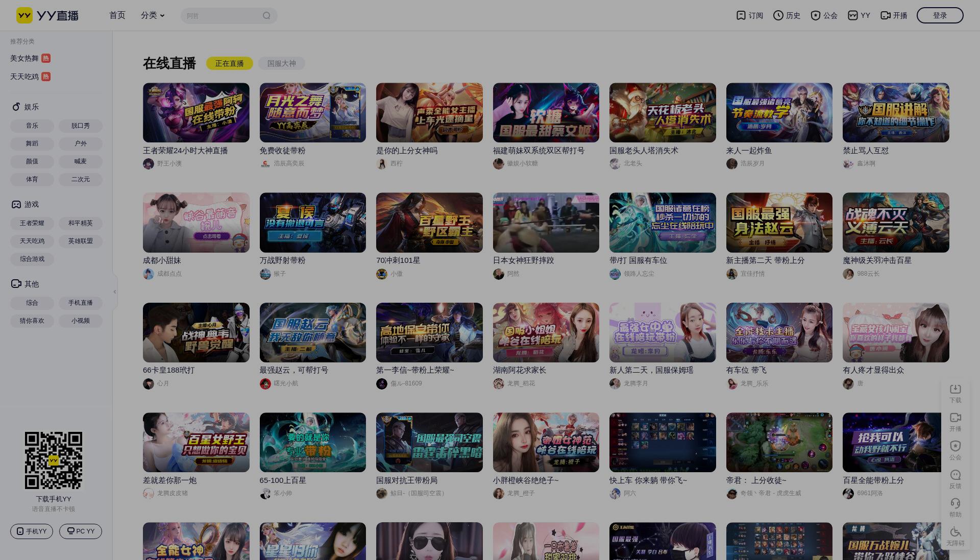The width and height of the screenshot is (980, 560).
Task: Select 颜值 category tag
Action: point(32,161)
